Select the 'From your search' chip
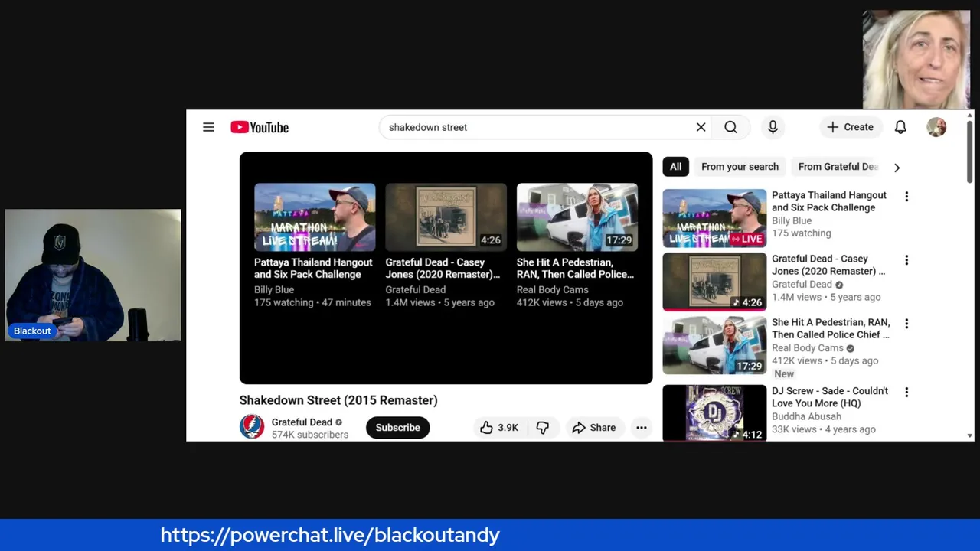The image size is (980, 551). tap(740, 167)
